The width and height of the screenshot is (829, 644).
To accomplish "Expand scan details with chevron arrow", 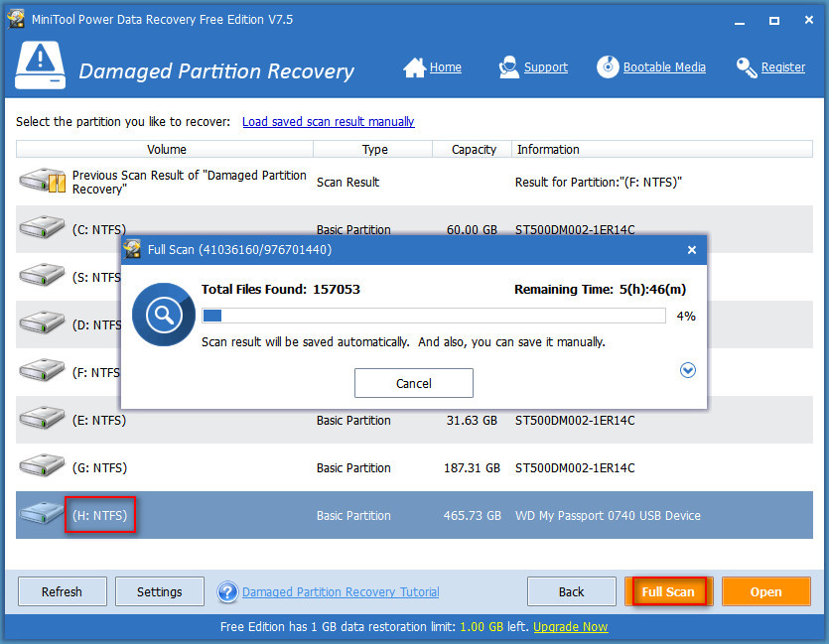I will [688, 370].
